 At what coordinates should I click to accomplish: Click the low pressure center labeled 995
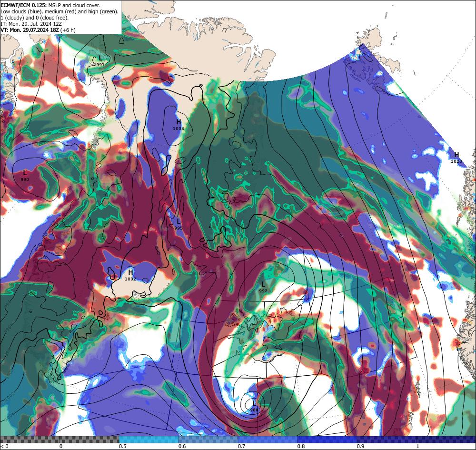point(178,224)
